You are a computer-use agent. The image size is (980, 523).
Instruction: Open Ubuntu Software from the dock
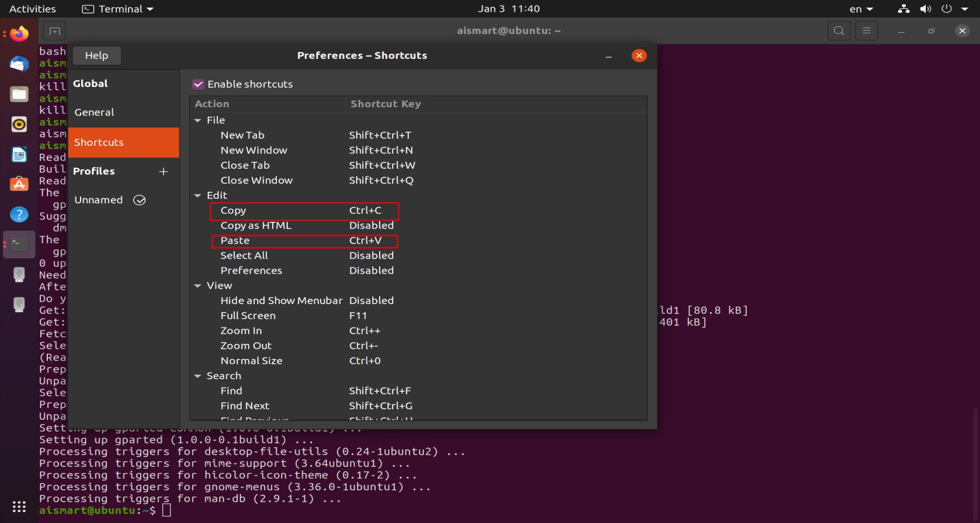pyautogui.click(x=19, y=184)
